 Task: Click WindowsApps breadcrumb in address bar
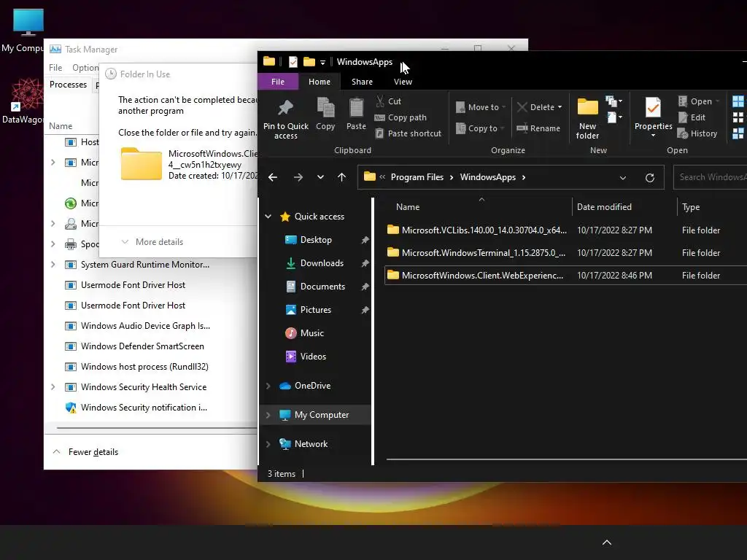coord(488,177)
